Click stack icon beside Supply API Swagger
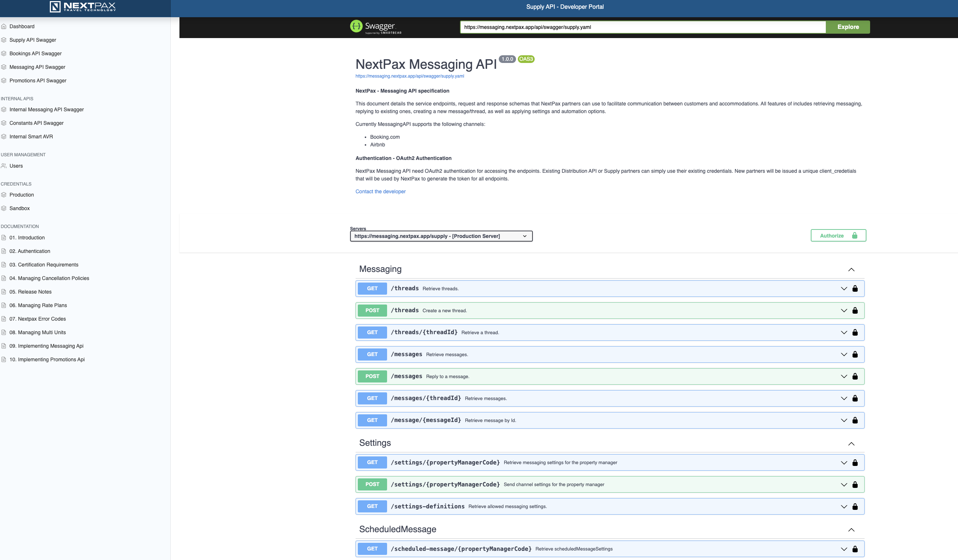 (4, 40)
